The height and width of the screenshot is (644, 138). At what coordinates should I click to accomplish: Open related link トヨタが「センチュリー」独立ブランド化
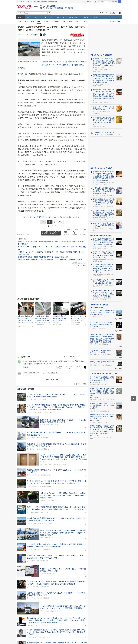51,253
